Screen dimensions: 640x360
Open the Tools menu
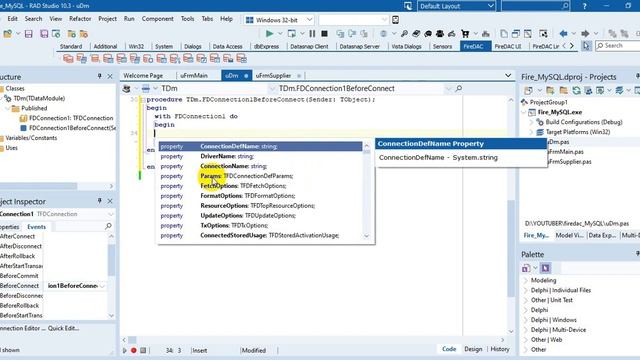point(187,19)
